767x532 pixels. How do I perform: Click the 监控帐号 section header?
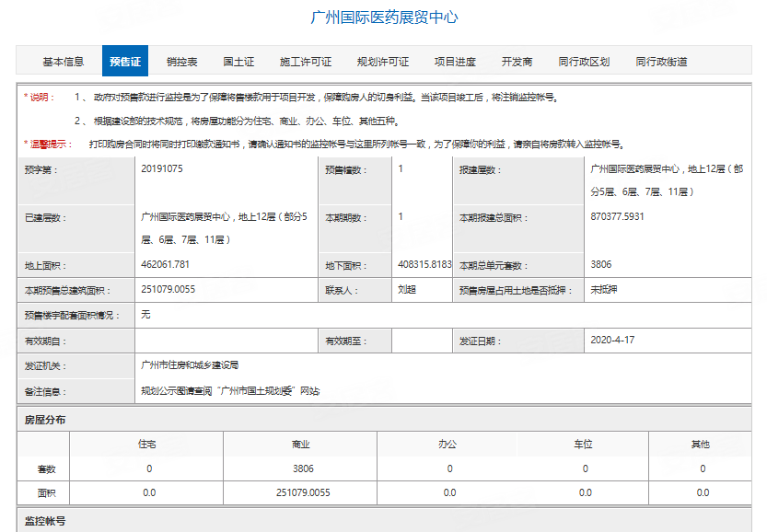[45, 520]
